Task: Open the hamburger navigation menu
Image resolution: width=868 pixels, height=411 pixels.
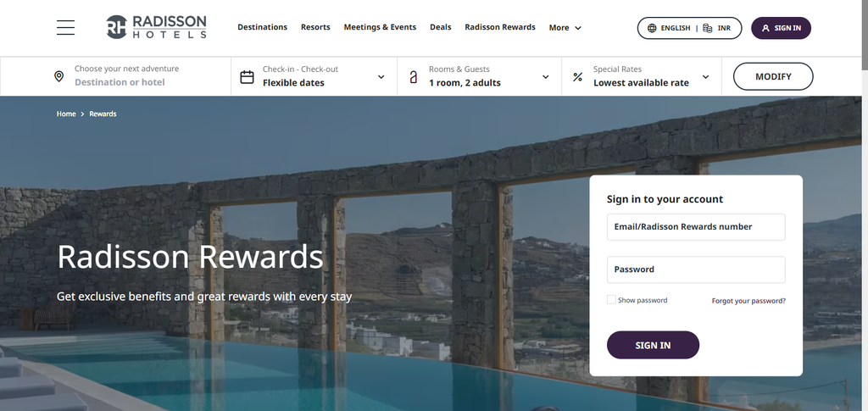Action: (65, 27)
